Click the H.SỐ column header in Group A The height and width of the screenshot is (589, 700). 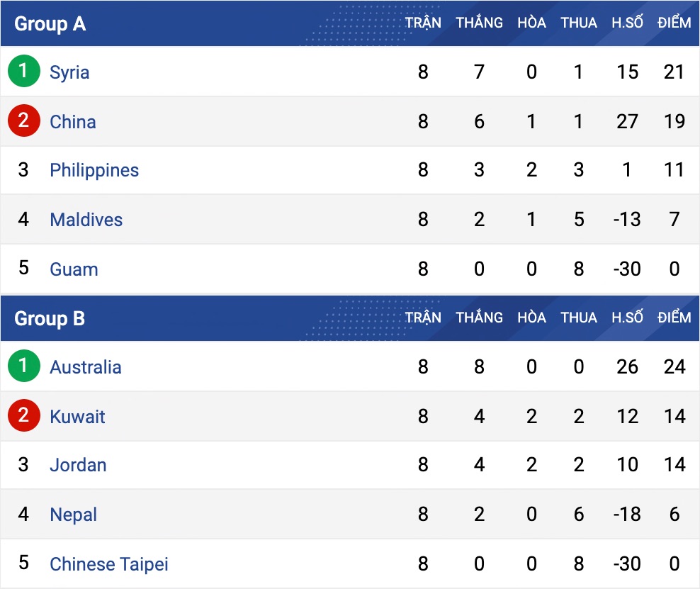pyautogui.click(x=627, y=23)
